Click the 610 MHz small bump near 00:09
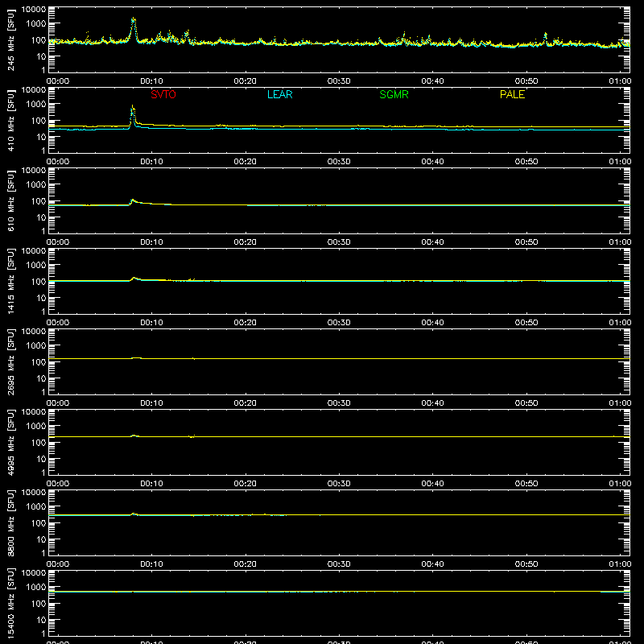 [x=133, y=200]
